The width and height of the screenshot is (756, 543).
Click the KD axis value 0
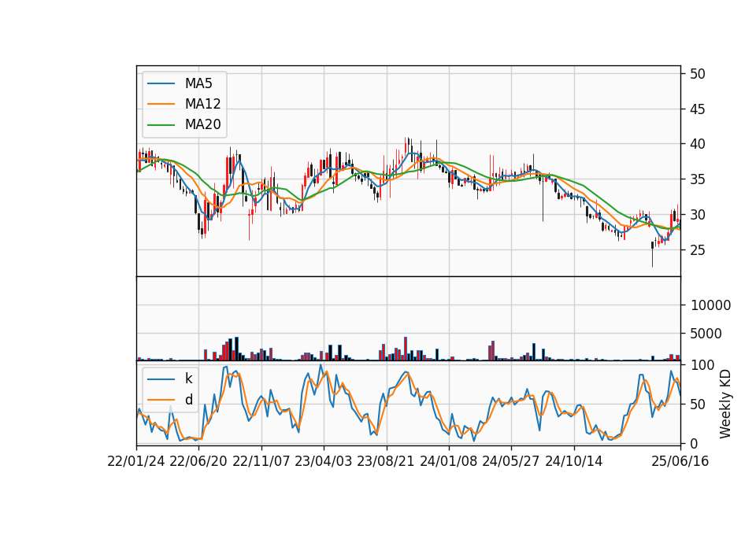[x=693, y=443]
